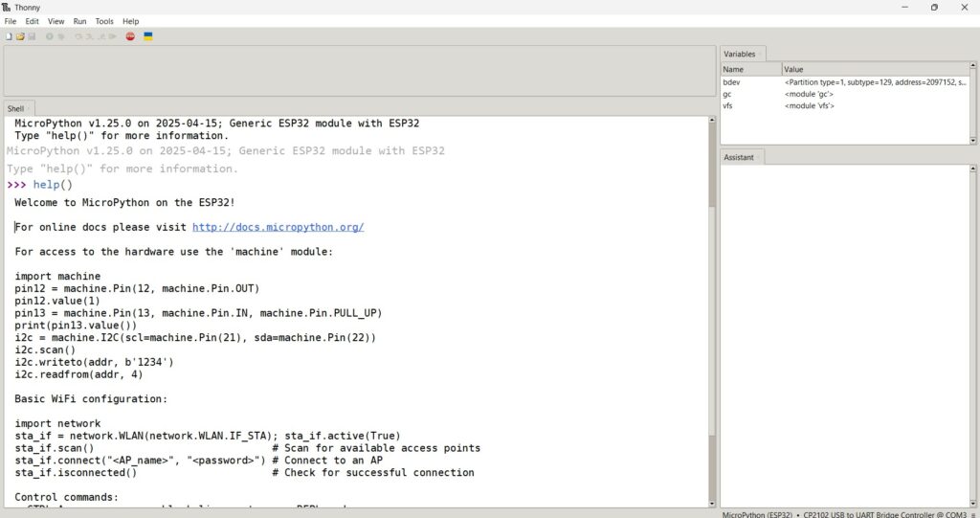980x518 pixels.
Task: Click the 'Basic WiFi configuration:' heading
Action: (x=91, y=398)
